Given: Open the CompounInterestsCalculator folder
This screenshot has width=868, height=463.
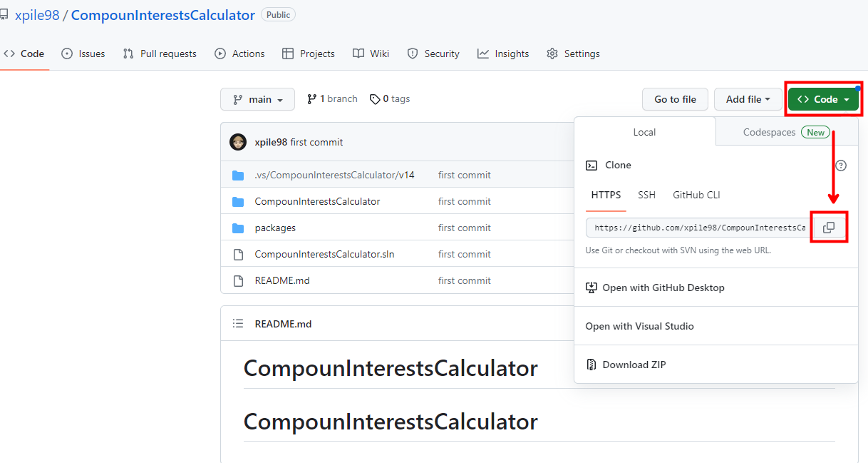Looking at the screenshot, I should pos(317,202).
